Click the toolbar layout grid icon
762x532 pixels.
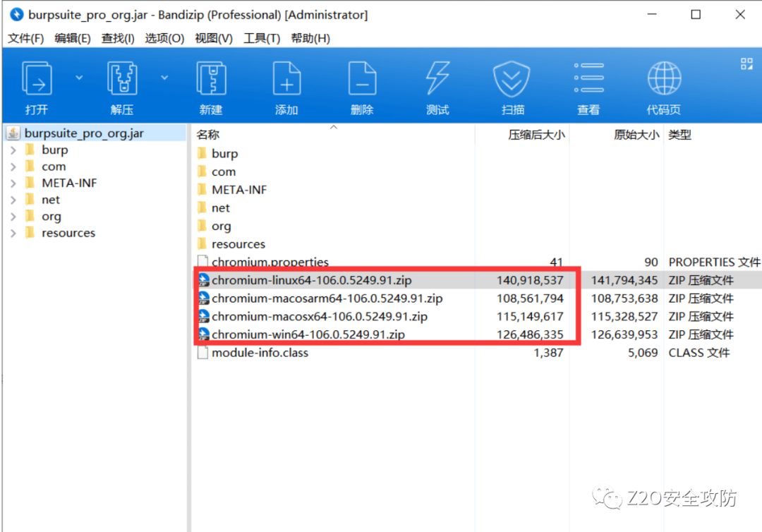[746, 64]
